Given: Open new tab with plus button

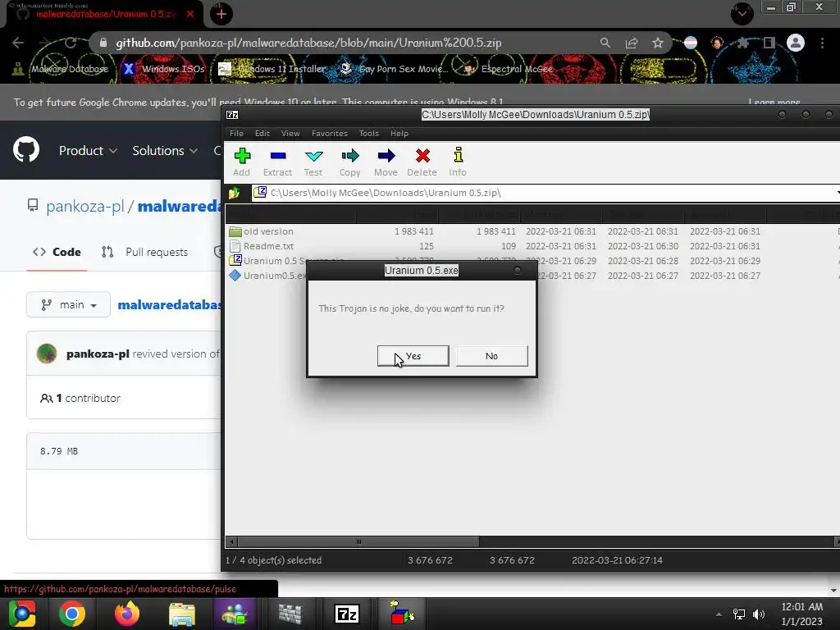Looking at the screenshot, I should 221,14.
